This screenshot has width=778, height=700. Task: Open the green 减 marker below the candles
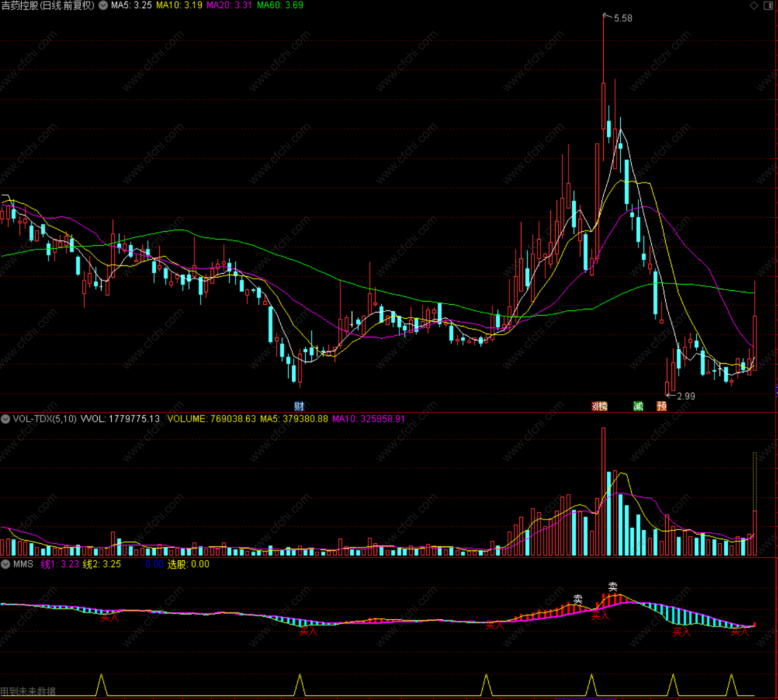click(638, 406)
